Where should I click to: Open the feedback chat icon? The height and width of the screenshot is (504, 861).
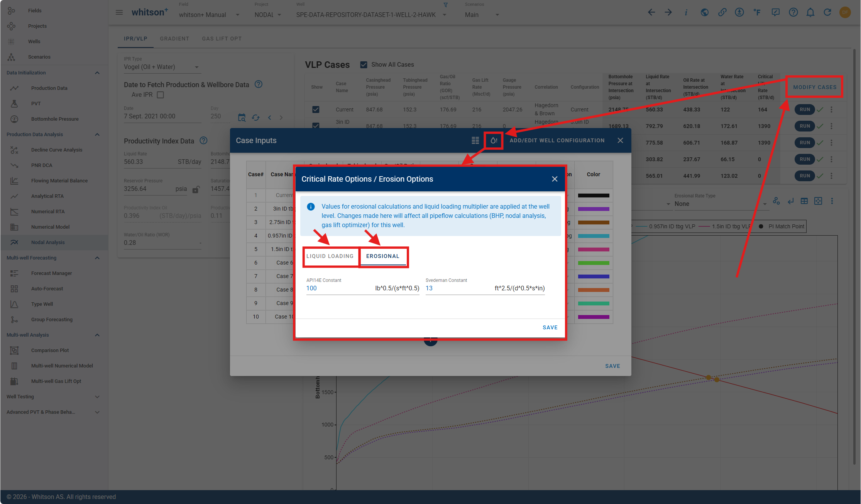(x=775, y=12)
